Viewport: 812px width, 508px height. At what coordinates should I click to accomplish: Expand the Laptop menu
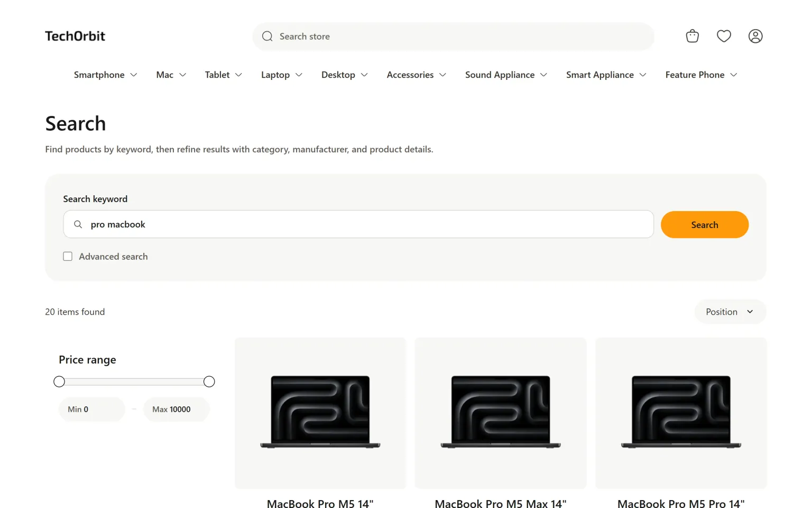[281, 75]
